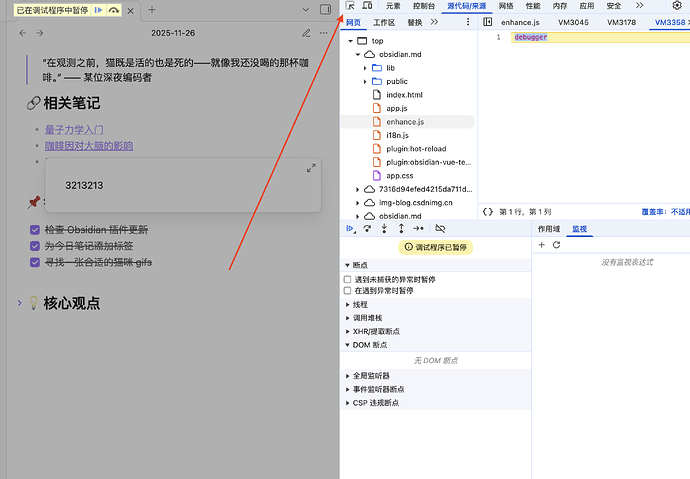Uncheck '为今日笔记添加标签' task

35,246
